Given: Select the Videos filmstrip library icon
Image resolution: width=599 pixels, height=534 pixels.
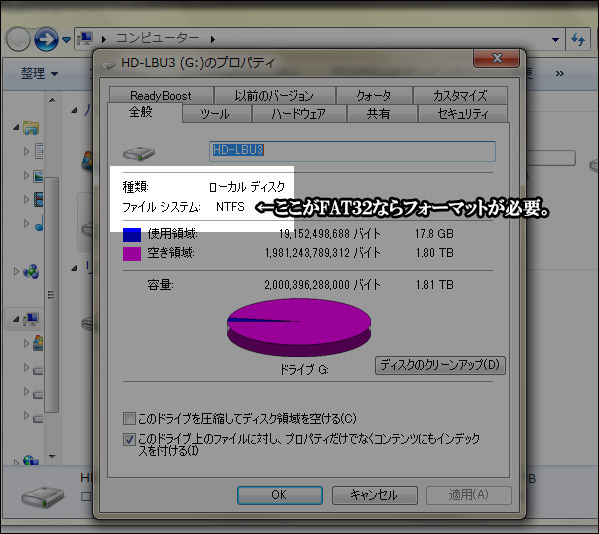Looking at the screenshot, I should 38,199.
